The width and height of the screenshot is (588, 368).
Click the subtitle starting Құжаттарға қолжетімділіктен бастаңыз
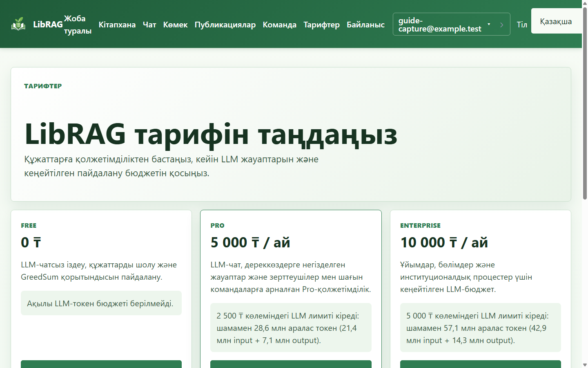pos(171,166)
